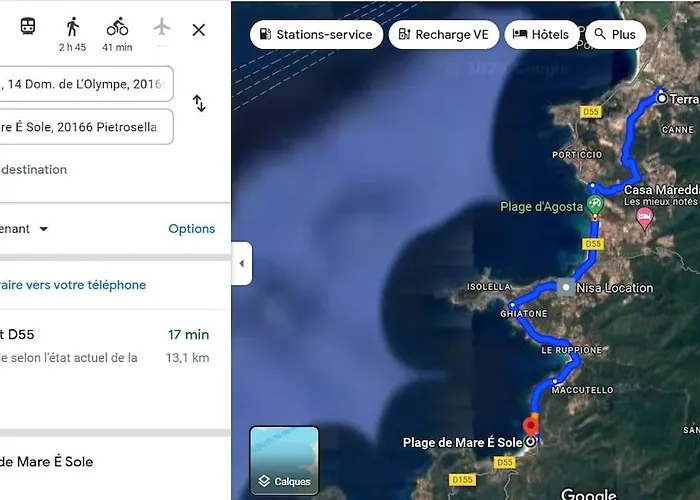Click the D155 road badge
This screenshot has height=500, width=700.
[462, 479]
